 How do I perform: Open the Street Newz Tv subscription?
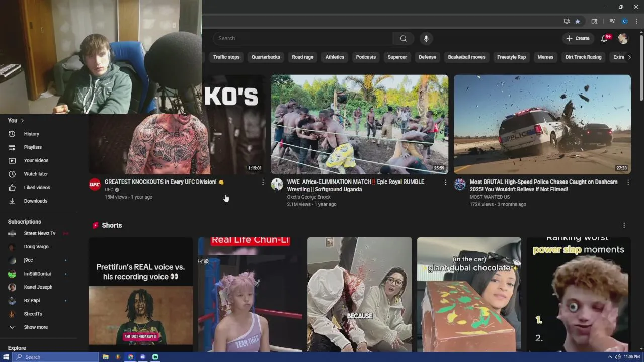[39, 233]
